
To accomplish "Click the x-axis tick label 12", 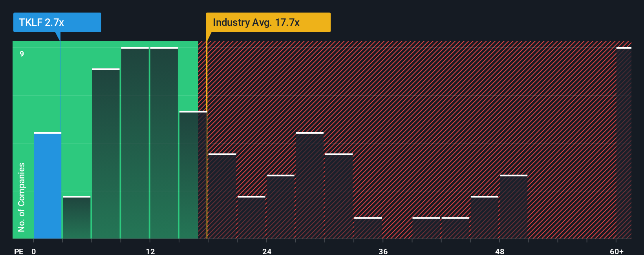I will pos(150,251).
